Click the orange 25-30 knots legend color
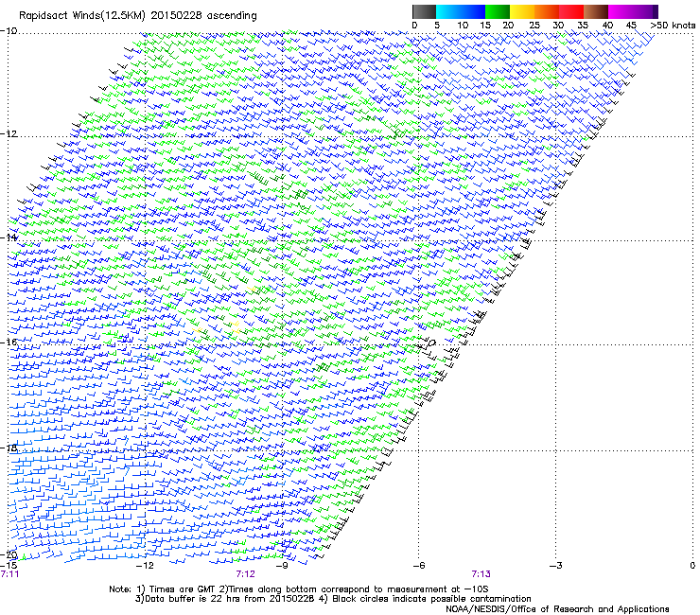700x615 pixels. (x=547, y=11)
